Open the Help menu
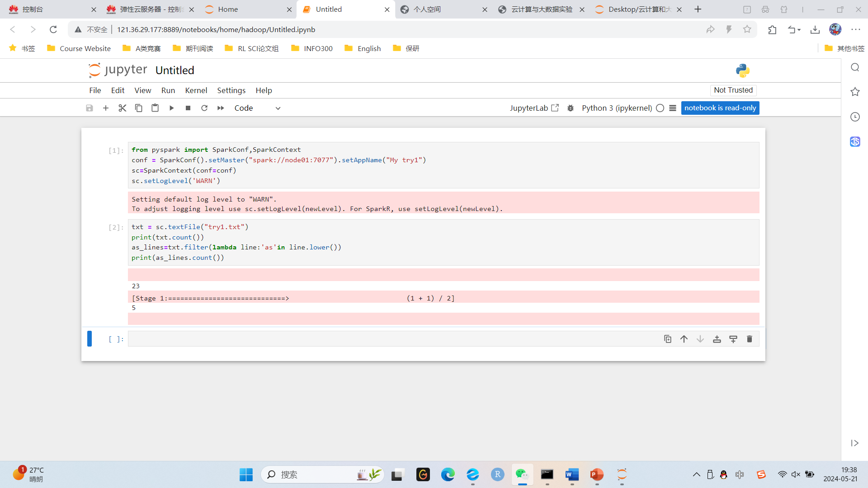The width and height of the screenshot is (868, 488). point(264,90)
